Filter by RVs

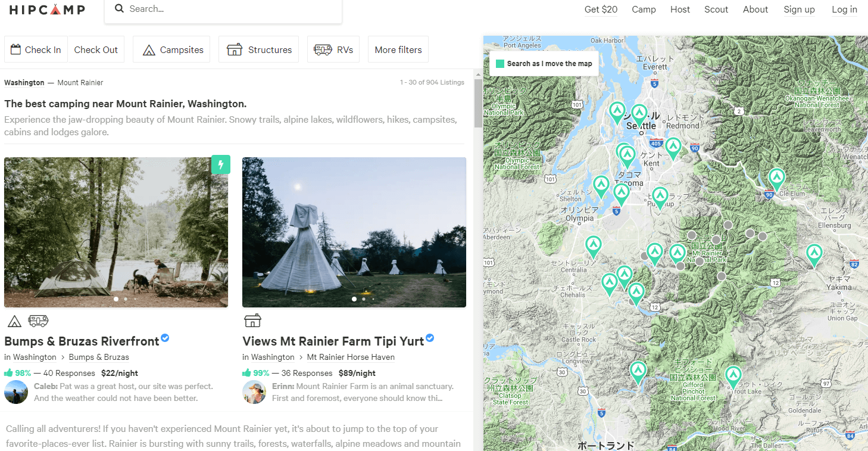tap(333, 49)
